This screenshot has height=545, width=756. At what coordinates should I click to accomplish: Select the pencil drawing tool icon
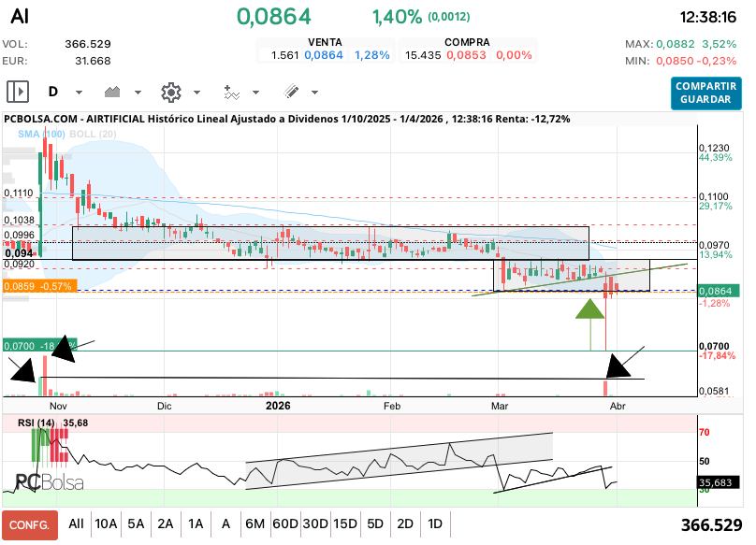[291, 92]
